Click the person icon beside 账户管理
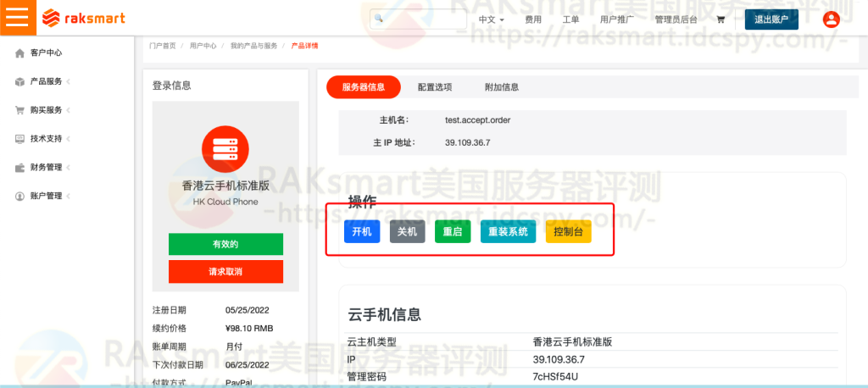 [20, 196]
